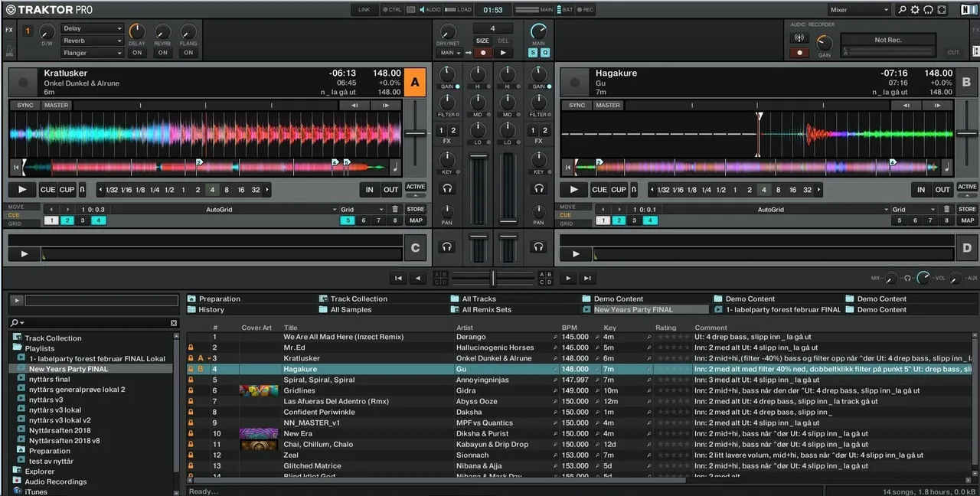Play the browser preview player

tap(17, 301)
